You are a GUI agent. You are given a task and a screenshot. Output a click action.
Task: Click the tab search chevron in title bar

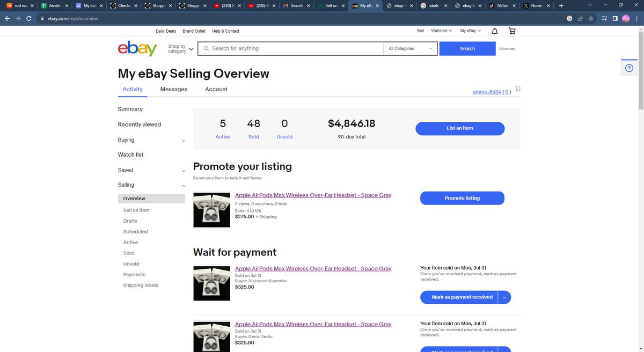[590, 5]
